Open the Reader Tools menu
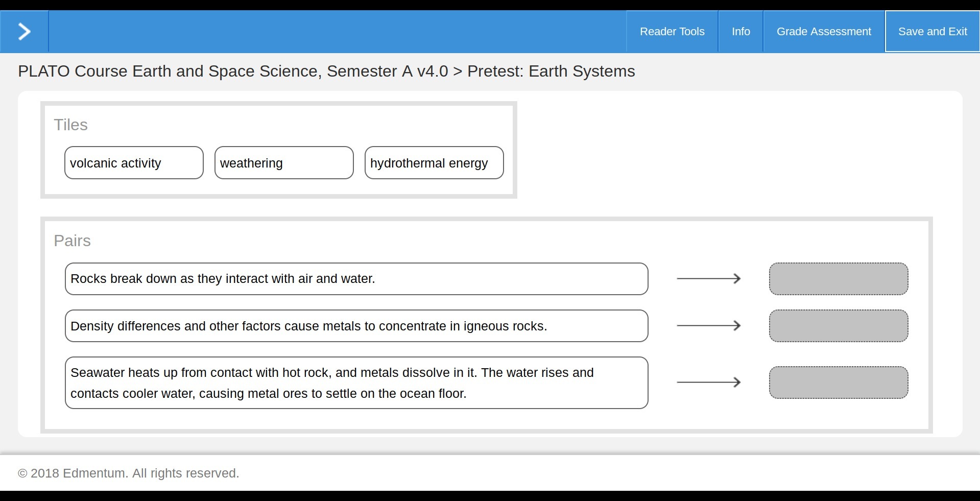The height and width of the screenshot is (501, 980). point(672,32)
